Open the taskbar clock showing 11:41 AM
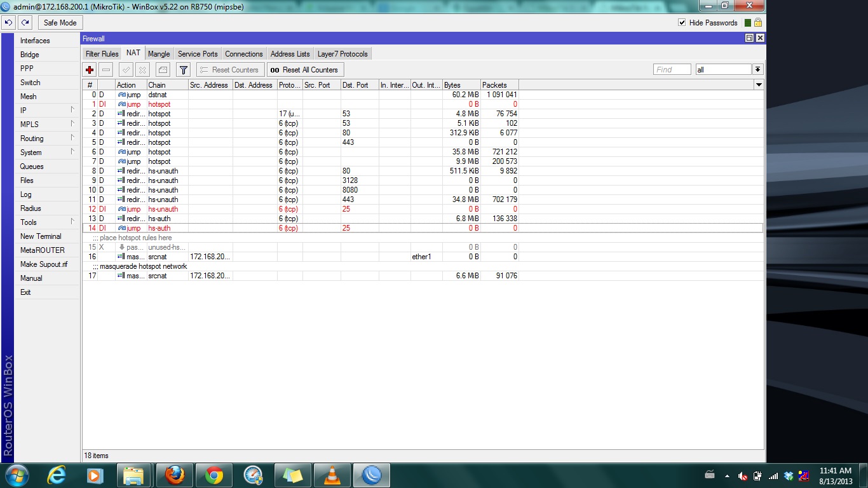Screen dimensions: 868x488 (835, 476)
